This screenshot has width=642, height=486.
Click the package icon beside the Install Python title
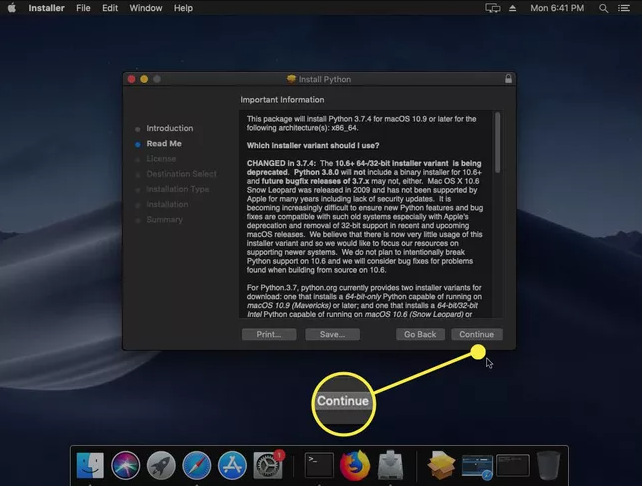point(291,79)
